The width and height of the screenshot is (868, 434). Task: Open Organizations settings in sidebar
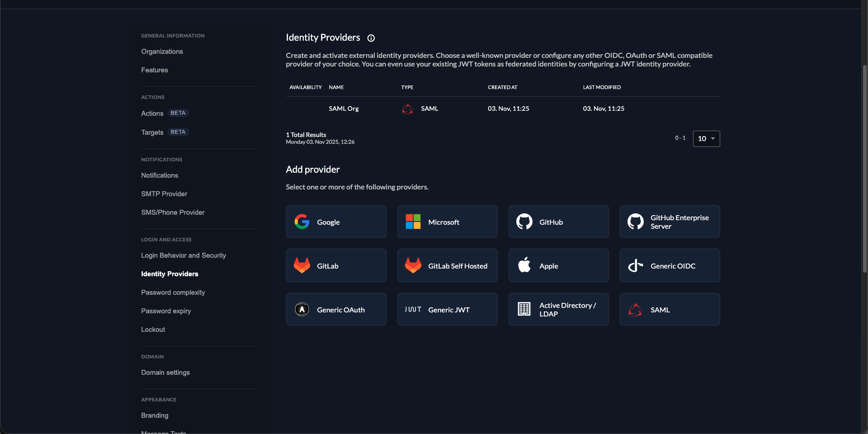click(162, 52)
